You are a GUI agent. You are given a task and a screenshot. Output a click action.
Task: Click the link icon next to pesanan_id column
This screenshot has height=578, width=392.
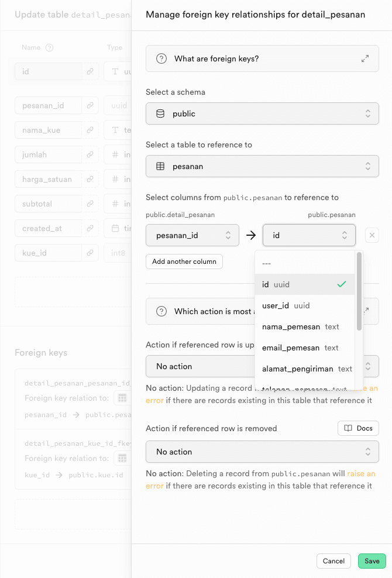(x=90, y=105)
